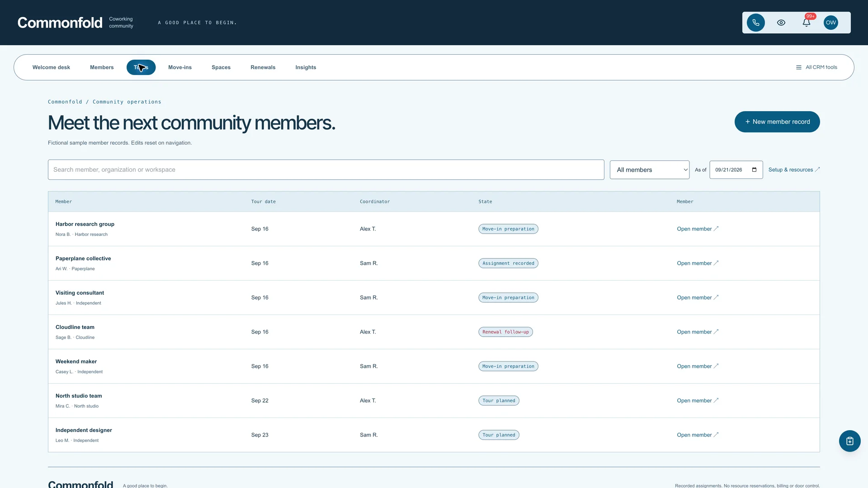Open the All CRM tools hamburger menu
The height and width of the screenshot is (488, 868).
[x=816, y=67]
